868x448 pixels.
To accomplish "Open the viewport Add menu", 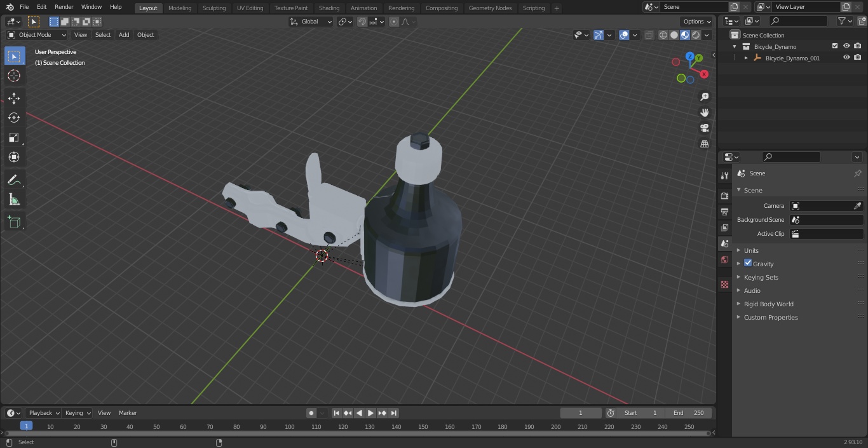I will 124,35.
